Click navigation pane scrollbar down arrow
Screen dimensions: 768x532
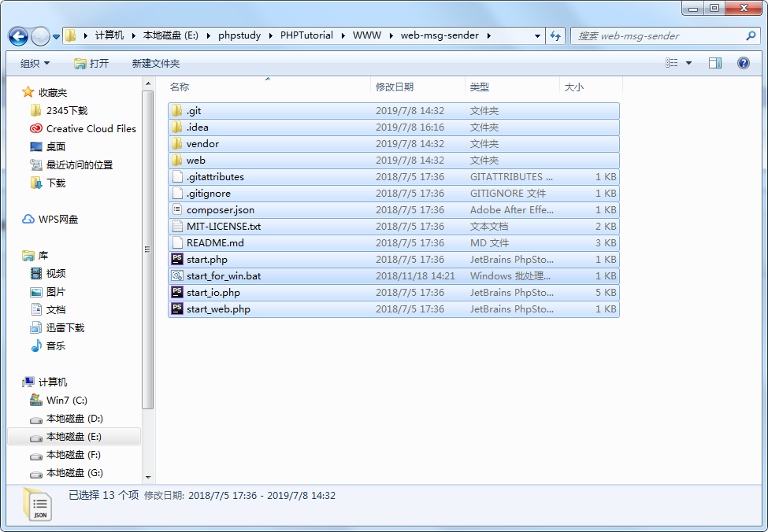click(x=148, y=477)
